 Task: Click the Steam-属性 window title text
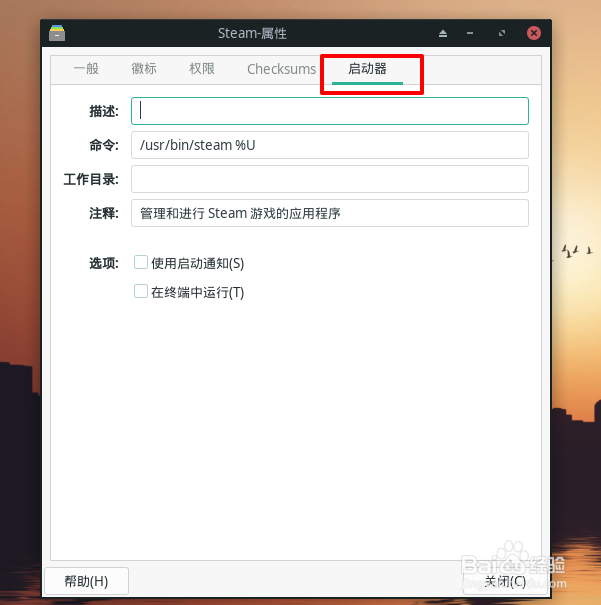point(252,34)
